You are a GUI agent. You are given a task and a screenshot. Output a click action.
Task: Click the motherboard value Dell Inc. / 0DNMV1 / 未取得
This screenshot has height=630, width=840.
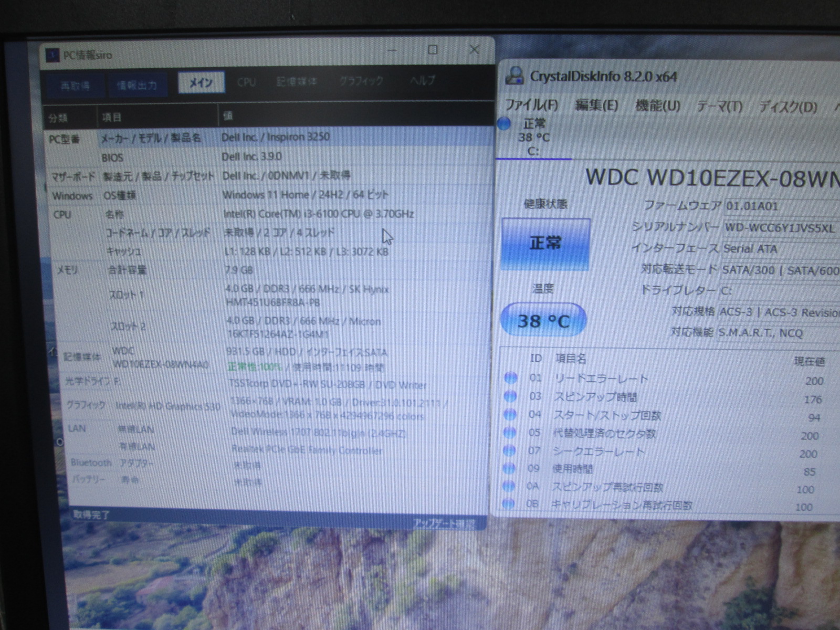coord(286,175)
